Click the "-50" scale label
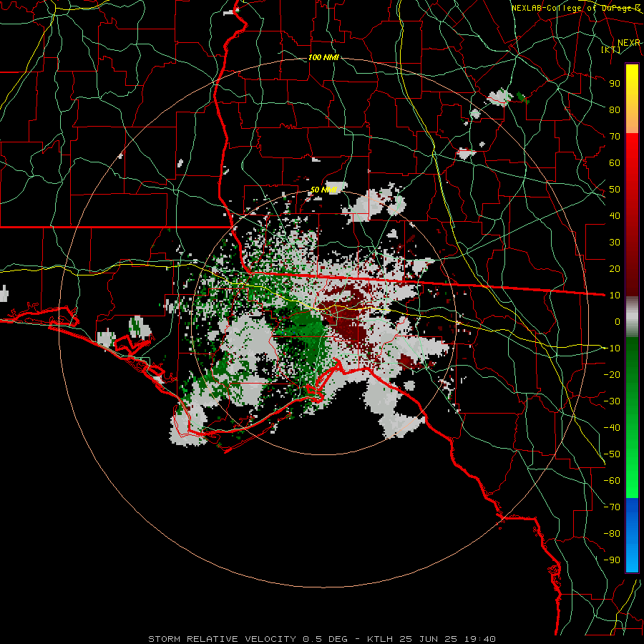 click(612, 454)
